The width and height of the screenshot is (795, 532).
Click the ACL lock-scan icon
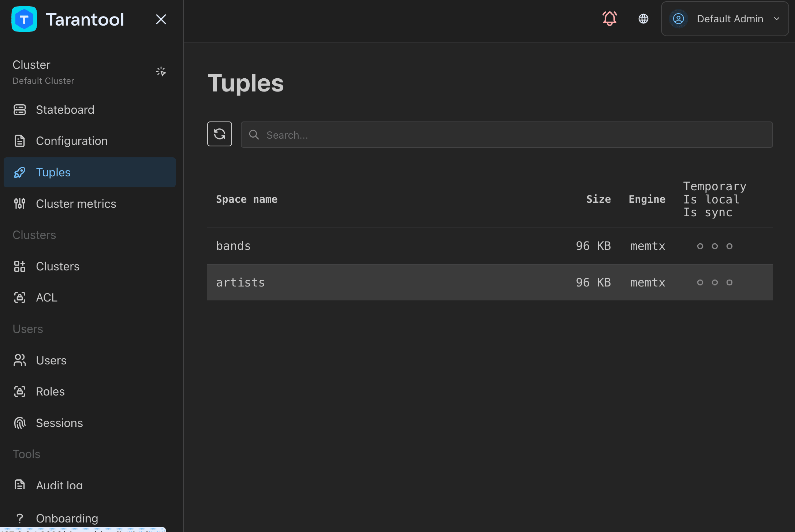tap(20, 297)
